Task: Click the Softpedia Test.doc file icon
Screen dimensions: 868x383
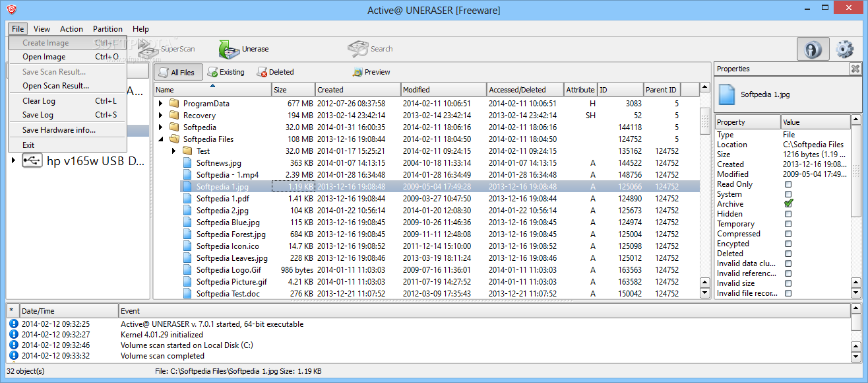Action: click(187, 293)
